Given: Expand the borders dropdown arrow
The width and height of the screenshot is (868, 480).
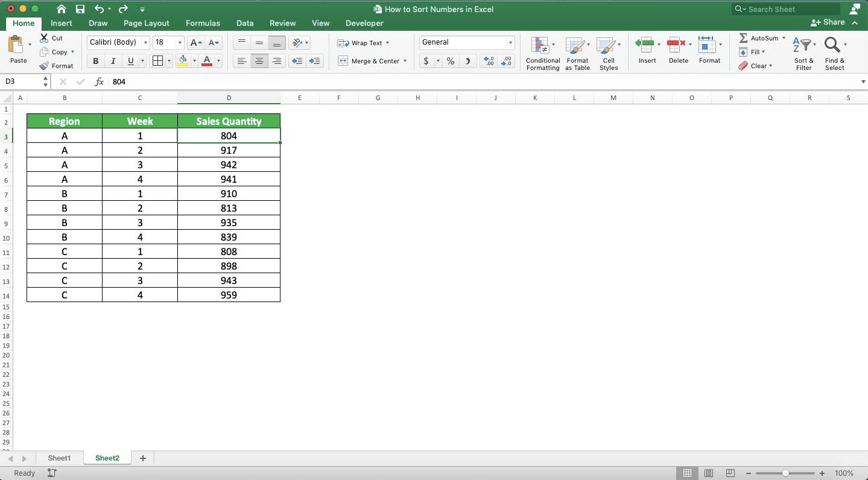Looking at the screenshot, I should (168, 61).
